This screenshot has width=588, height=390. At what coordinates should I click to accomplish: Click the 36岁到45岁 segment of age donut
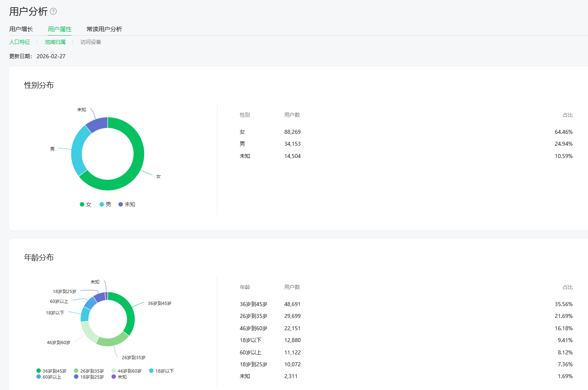(x=129, y=313)
